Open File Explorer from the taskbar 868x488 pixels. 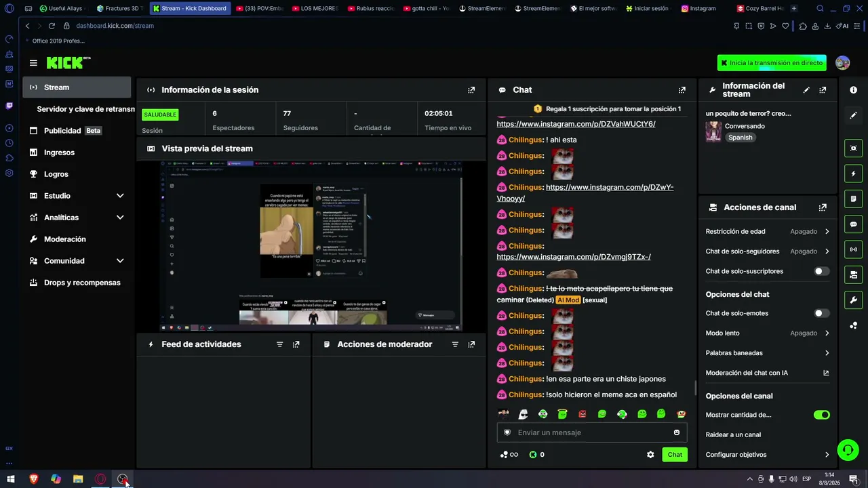(78, 479)
